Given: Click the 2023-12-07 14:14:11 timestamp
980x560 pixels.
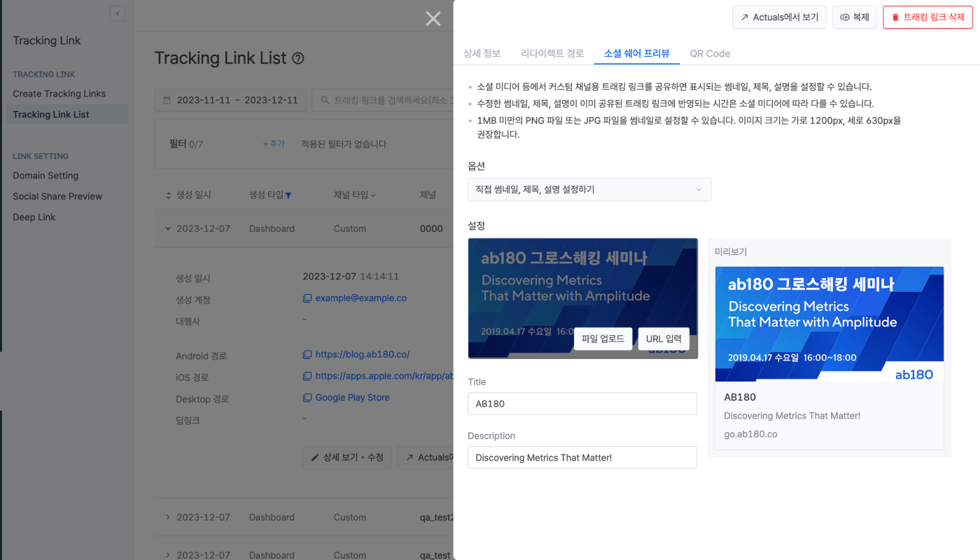Looking at the screenshot, I should [351, 276].
